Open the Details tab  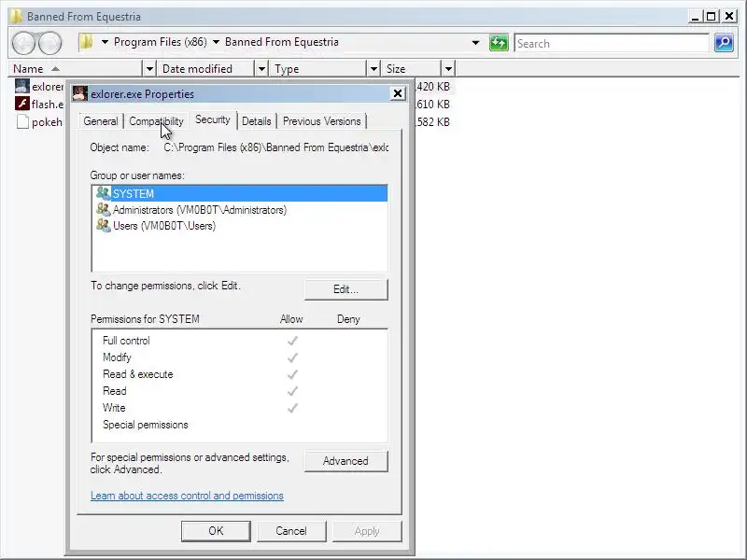(256, 121)
